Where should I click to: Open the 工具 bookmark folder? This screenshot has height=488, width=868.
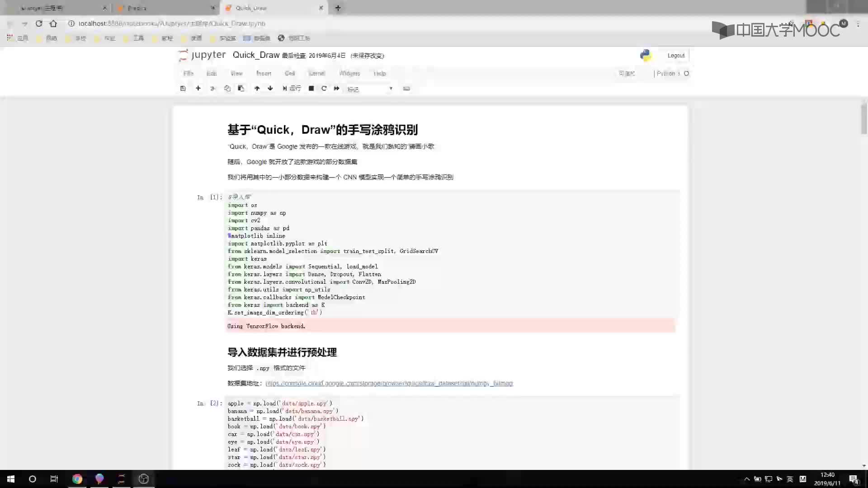point(134,38)
